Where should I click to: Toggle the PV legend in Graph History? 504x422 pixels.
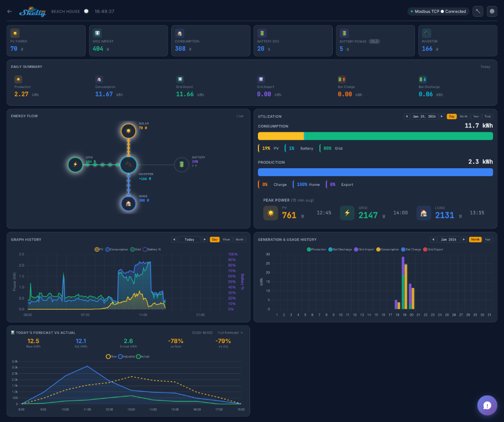[97, 249]
